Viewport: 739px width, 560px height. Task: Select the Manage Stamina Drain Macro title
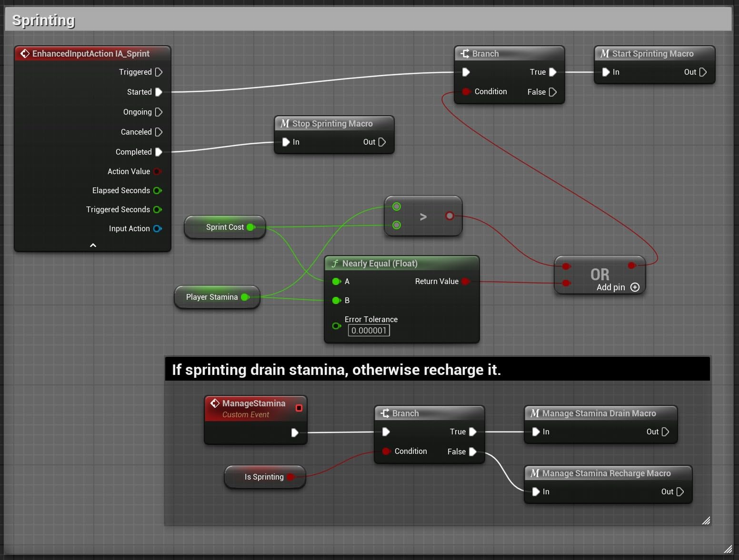599,413
